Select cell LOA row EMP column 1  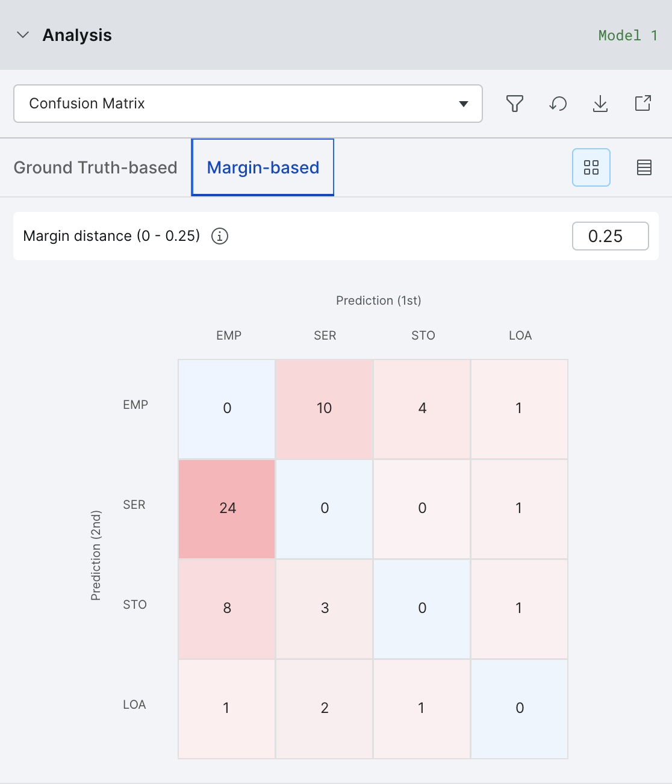point(227,709)
